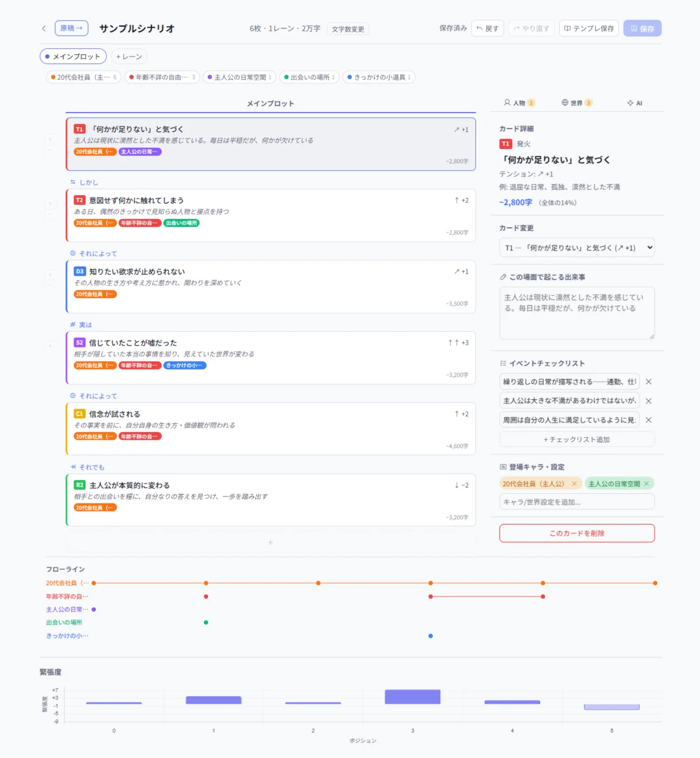Remove the 主人公の日常空間 tag with its ×

[645, 483]
